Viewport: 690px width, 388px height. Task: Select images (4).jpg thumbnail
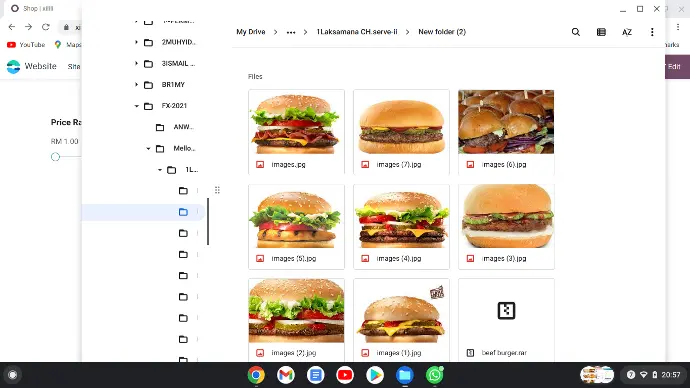coord(401,216)
